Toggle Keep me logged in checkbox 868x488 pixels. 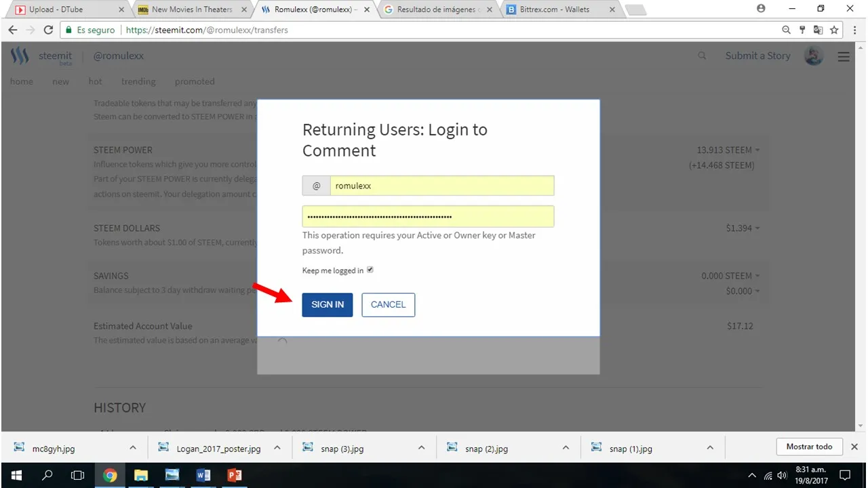pos(370,270)
